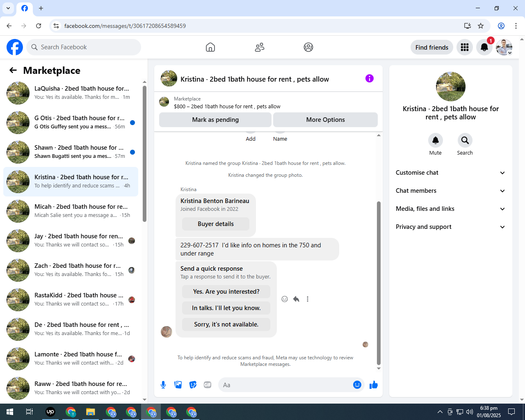The image size is (525, 420).
Task: Open the G Otis conversation
Action: click(x=71, y=123)
